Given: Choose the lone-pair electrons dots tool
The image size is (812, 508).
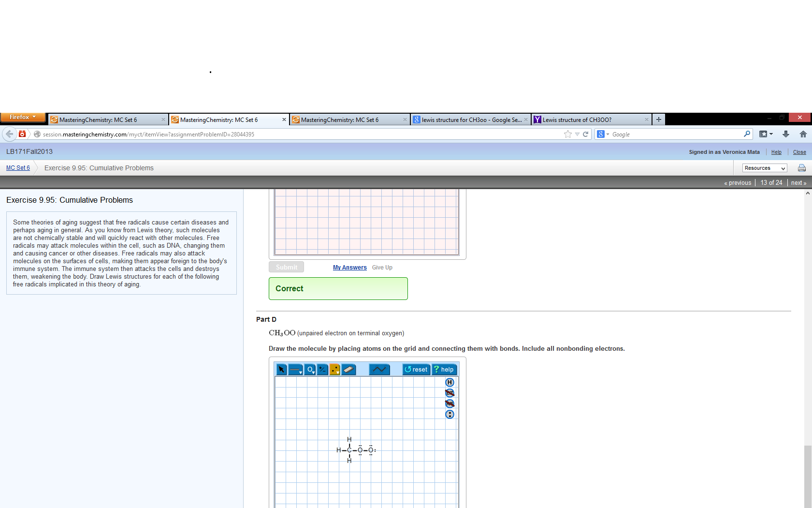Looking at the screenshot, I should coord(335,370).
